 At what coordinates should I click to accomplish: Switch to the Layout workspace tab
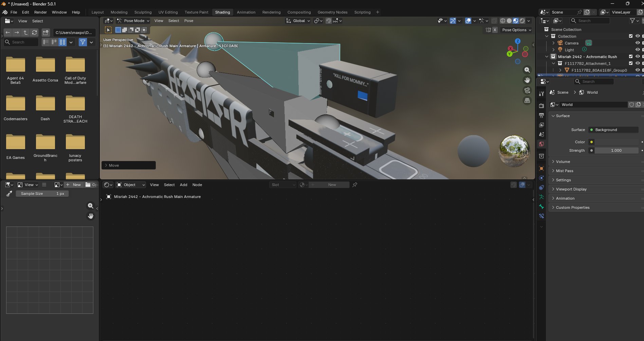click(98, 12)
